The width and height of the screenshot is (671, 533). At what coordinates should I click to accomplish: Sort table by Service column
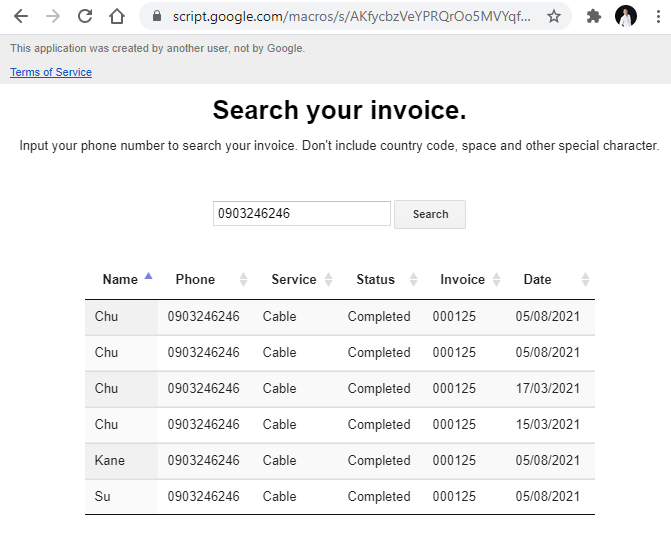pos(294,279)
